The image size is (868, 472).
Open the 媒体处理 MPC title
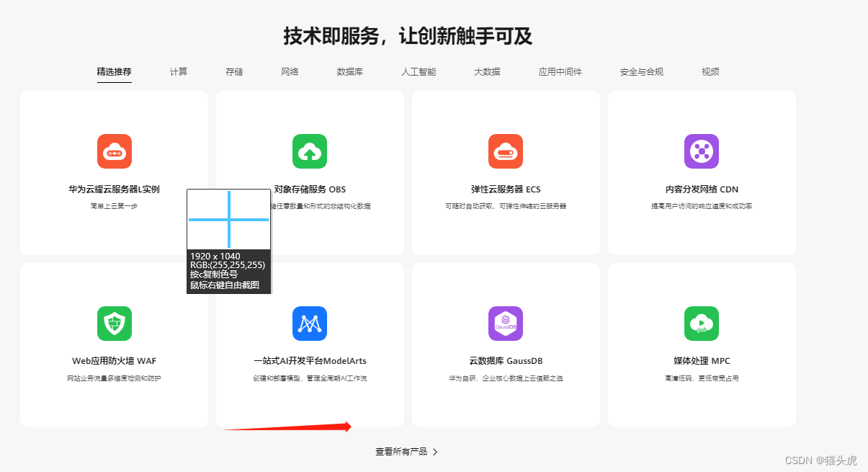(702, 361)
